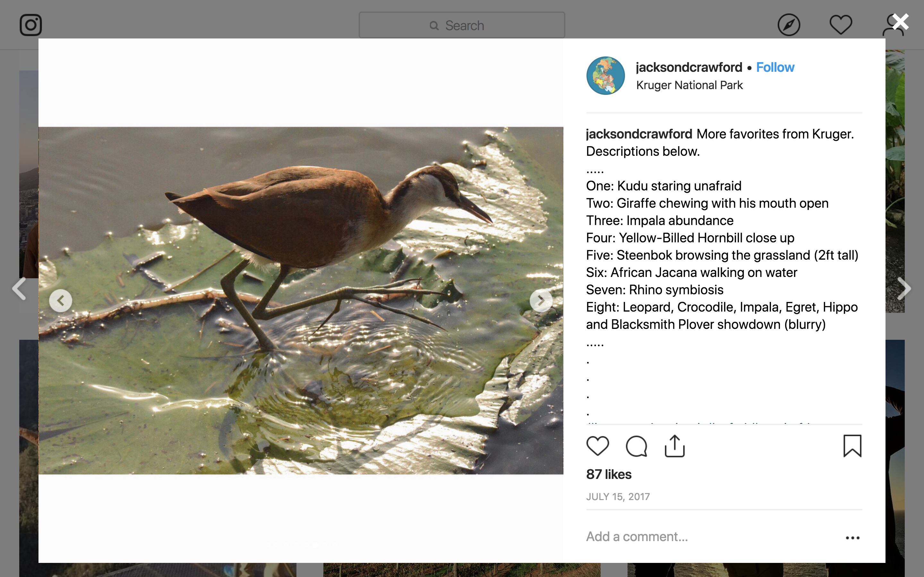
Task: Click the Search box
Action: pyautogui.click(x=462, y=25)
